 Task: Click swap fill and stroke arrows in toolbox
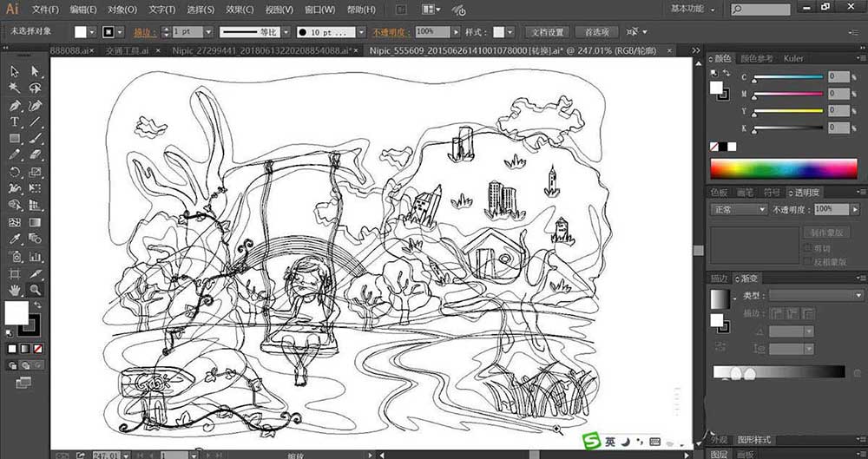(x=38, y=305)
